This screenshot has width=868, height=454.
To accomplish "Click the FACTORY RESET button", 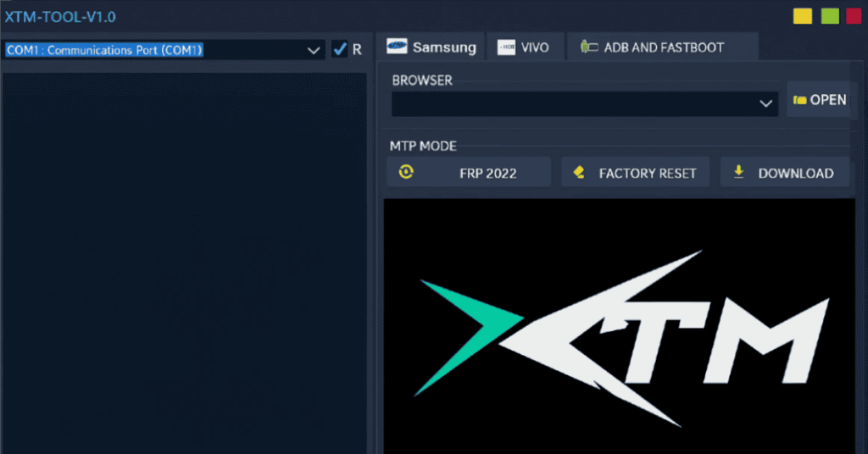I will coord(636,173).
